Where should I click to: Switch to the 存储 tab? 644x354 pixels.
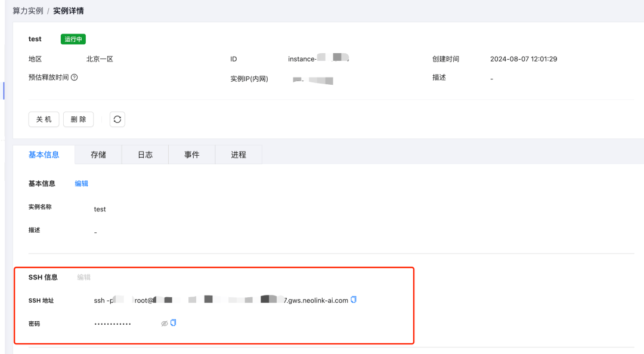pos(98,154)
